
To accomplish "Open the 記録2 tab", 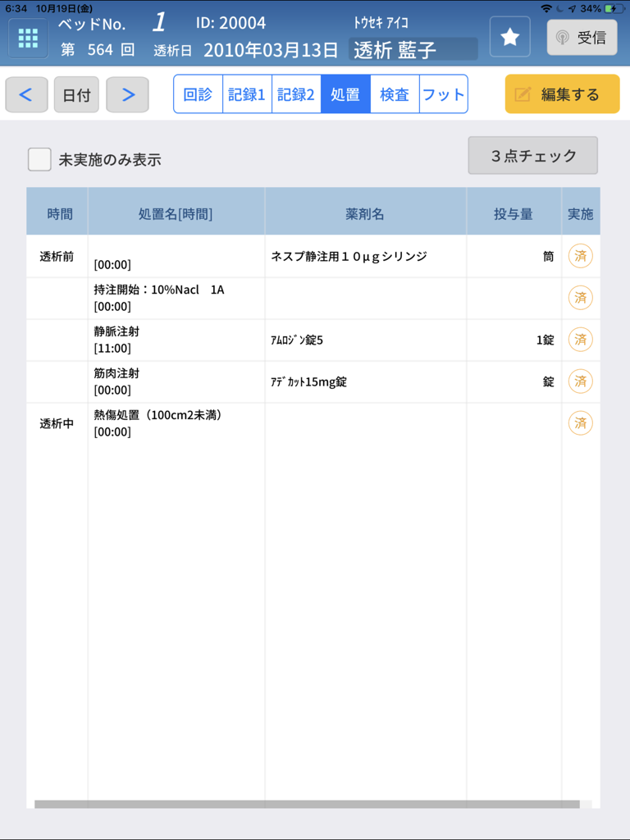I will (296, 94).
